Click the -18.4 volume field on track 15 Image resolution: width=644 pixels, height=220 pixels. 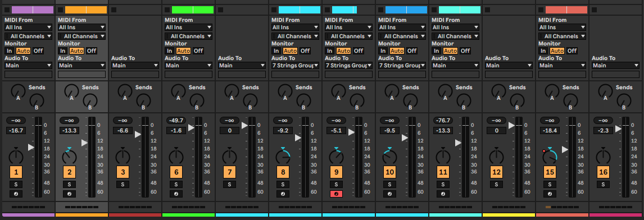click(550, 131)
